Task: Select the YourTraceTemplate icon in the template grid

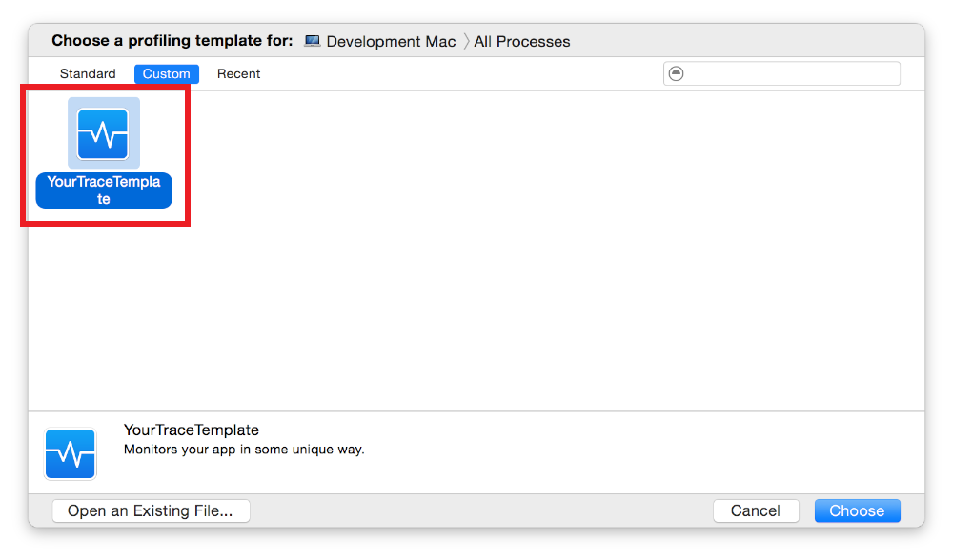Action: point(103,133)
